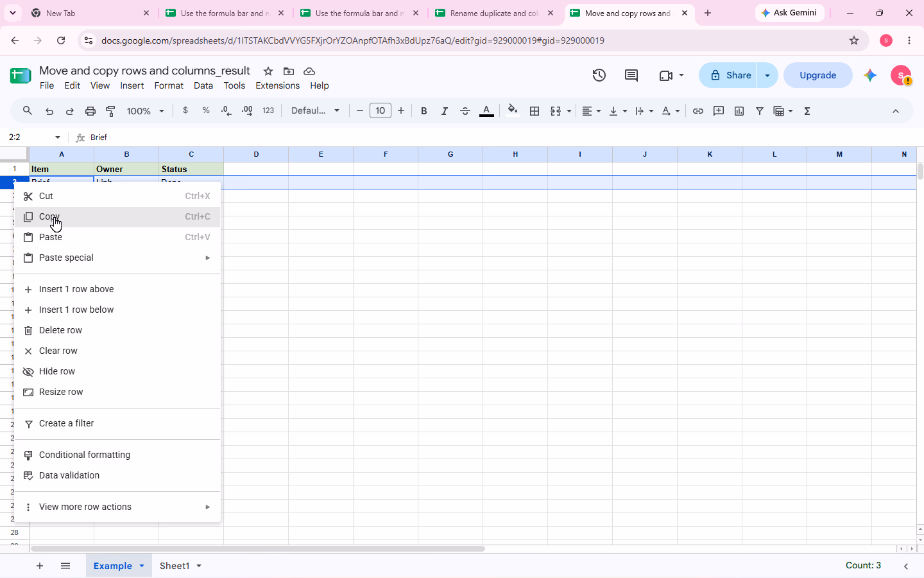
Task: Click the insert chart icon
Action: pyautogui.click(x=739, y=111)
